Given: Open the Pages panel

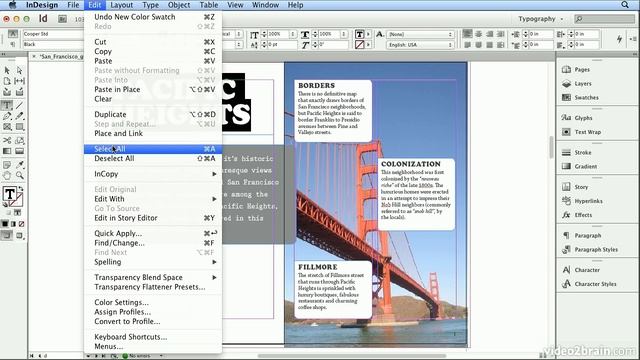Looking at the screenshot, I should coord(582,69).
